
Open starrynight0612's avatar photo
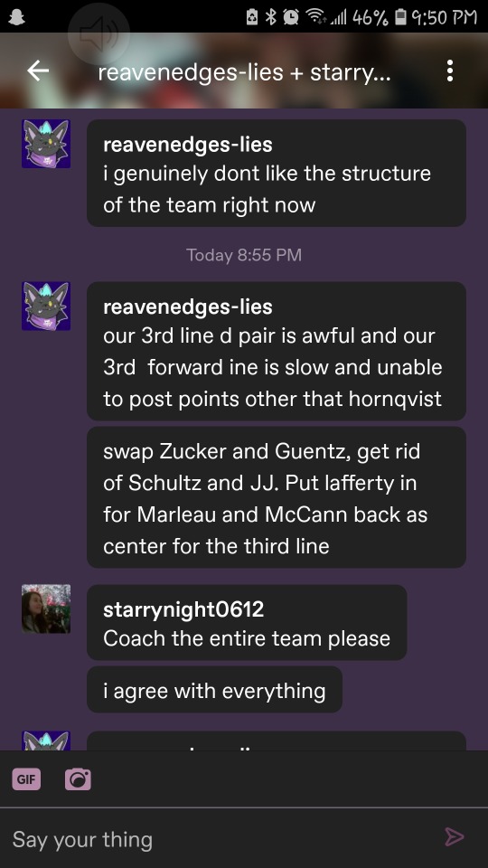(x=46, y=609)
